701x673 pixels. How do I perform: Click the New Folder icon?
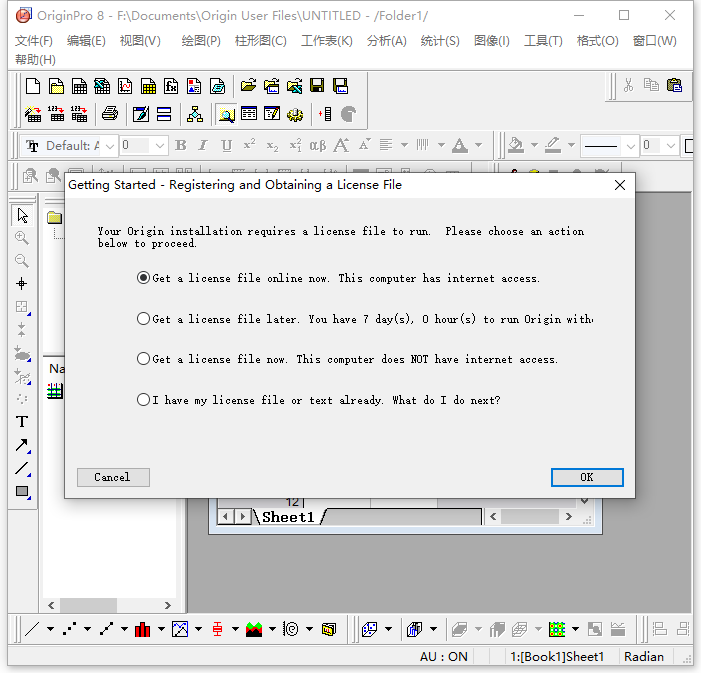tap(56, 86)
